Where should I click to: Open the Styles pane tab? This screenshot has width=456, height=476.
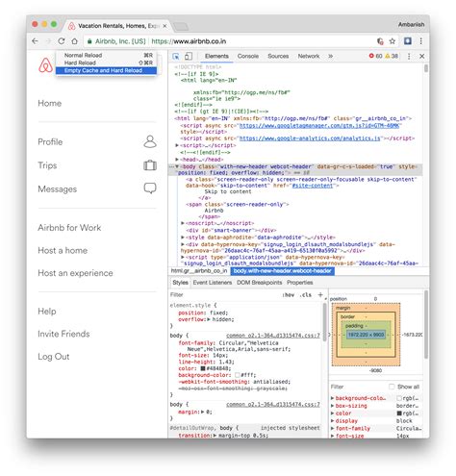coord(180,283)
